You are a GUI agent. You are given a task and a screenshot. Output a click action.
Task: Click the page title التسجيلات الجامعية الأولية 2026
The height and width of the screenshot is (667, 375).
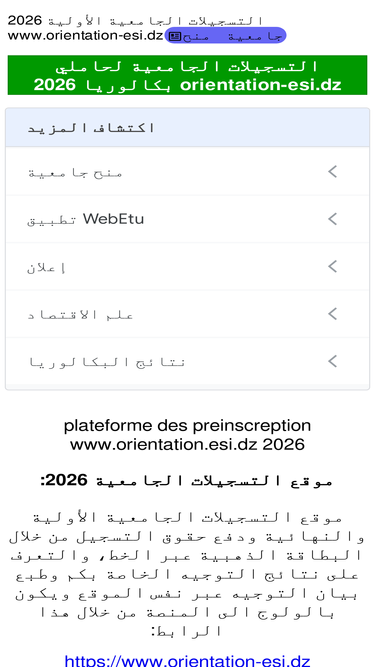[135, 20]
